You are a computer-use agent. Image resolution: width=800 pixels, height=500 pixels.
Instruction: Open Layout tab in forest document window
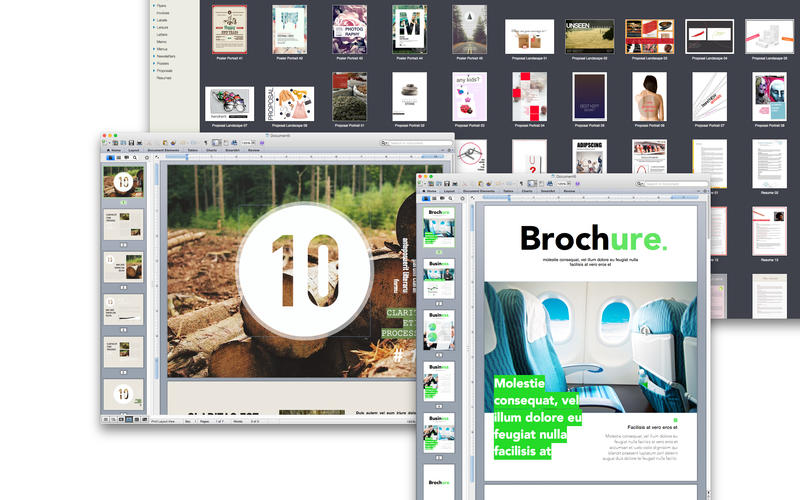click(134, 151)
